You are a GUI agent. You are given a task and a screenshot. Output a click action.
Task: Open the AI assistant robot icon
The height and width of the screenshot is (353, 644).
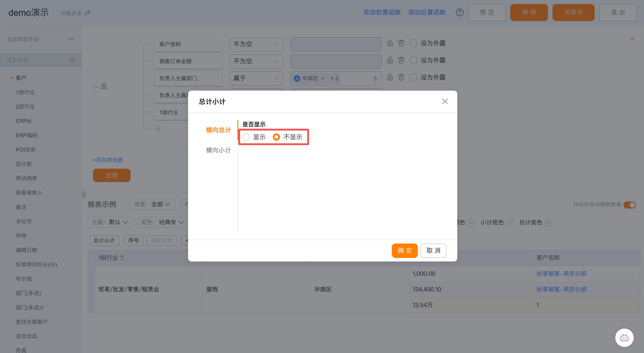[624, 338]
